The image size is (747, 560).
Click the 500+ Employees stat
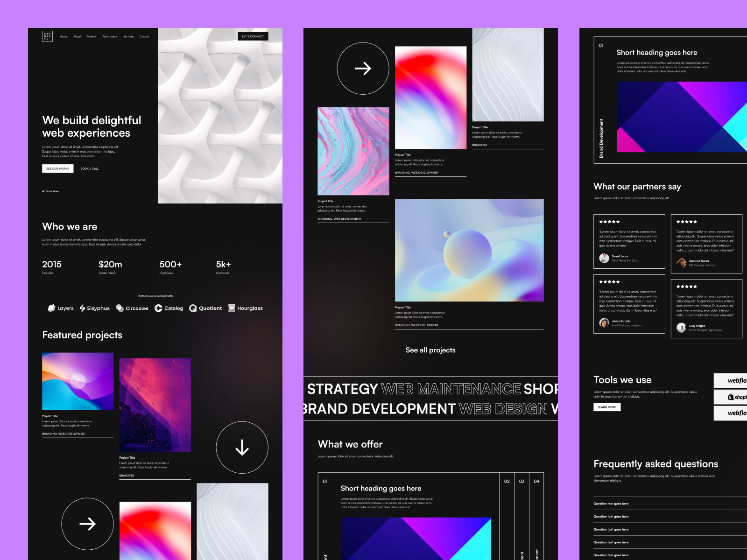pos(170,267)
